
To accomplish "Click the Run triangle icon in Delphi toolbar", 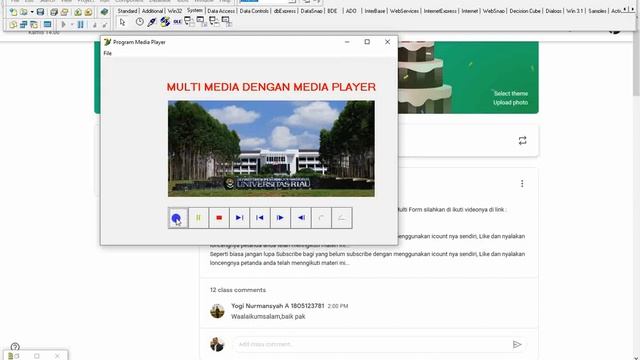I will click(64, 24).
